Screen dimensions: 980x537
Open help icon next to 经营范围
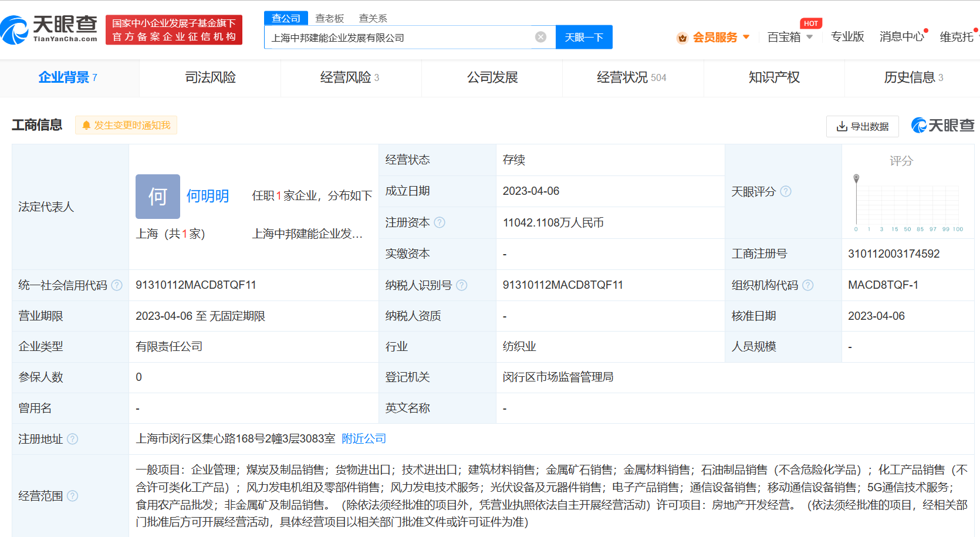(x=72, y=496)
